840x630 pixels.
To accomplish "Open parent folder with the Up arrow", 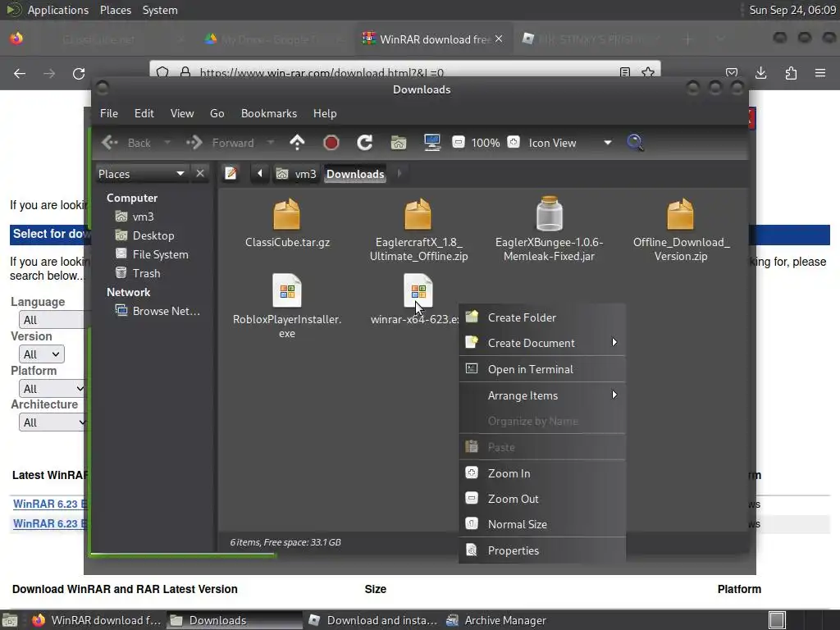I will pyautogui.click(x=297, y=143).
